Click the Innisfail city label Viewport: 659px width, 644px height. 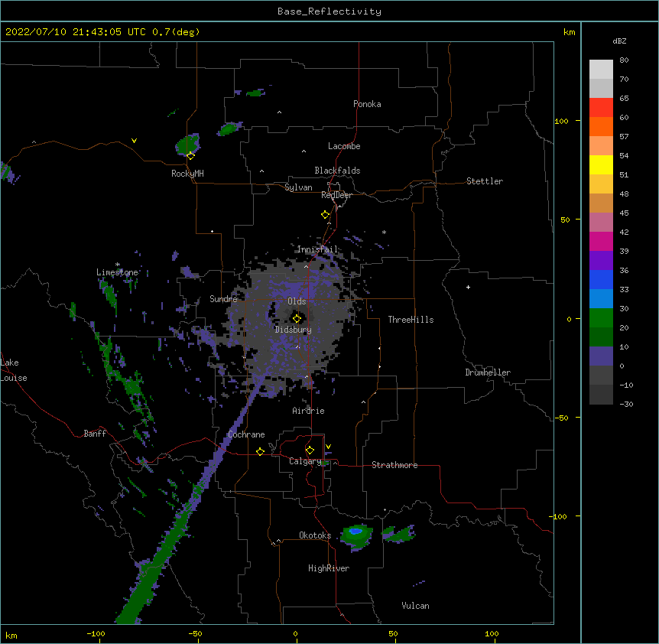[318, 249]
